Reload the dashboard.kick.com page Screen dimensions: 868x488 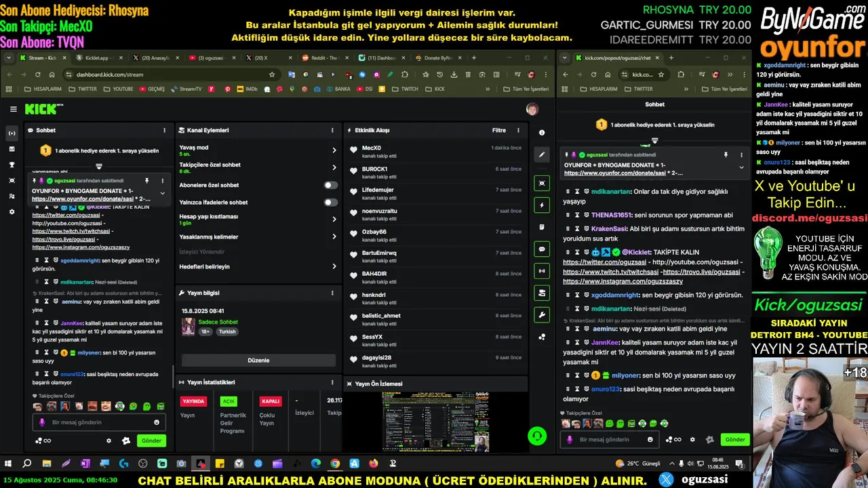(37, 75)
